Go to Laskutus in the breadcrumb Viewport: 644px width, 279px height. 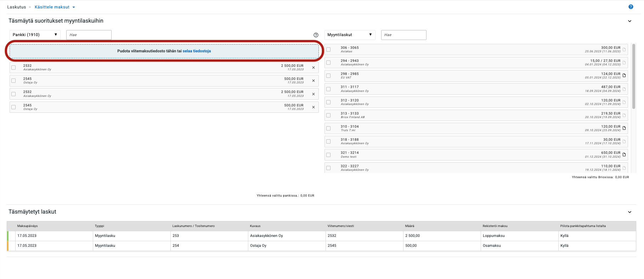[16, 7]
